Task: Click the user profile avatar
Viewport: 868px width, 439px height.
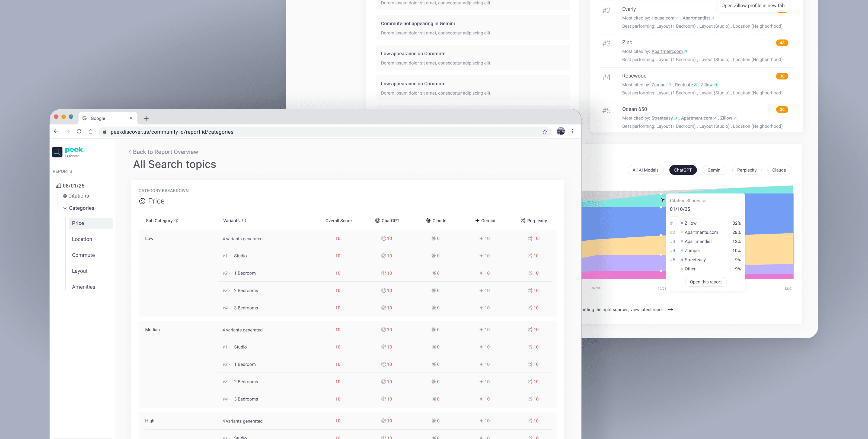Action: point(561,132)
